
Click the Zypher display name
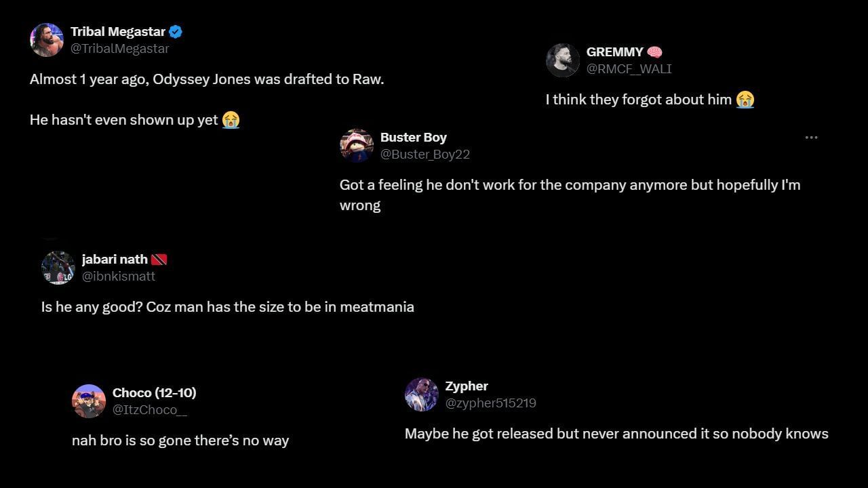(467, 386)
